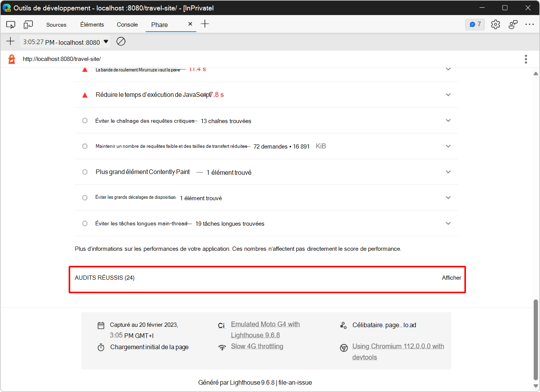Switch to the Sources tab
The image size is (540, 392).
tap(56, 25)
